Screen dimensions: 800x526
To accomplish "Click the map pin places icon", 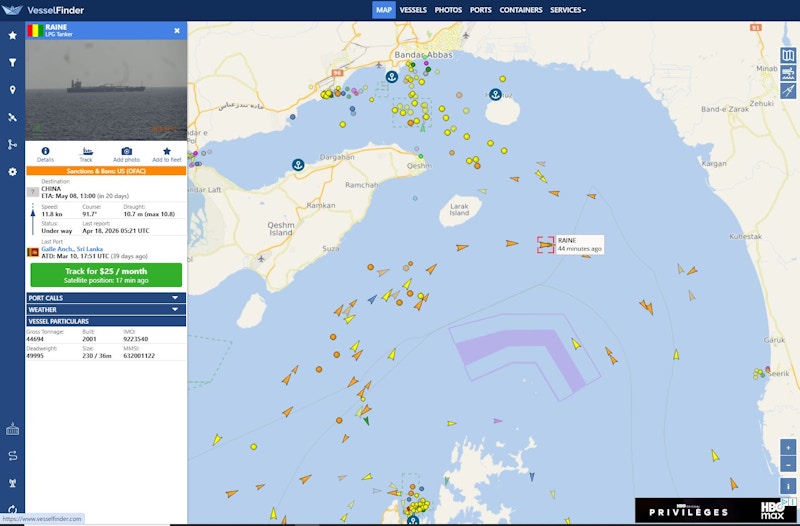I will [x=12, y=90].
